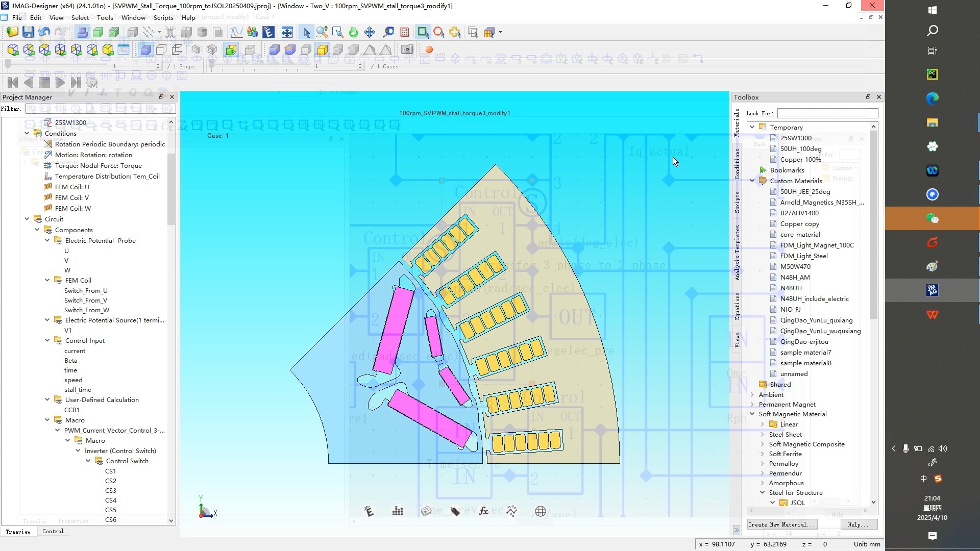
Task: Click the camera snapshot icon
Action: click(x=407, y=49)
